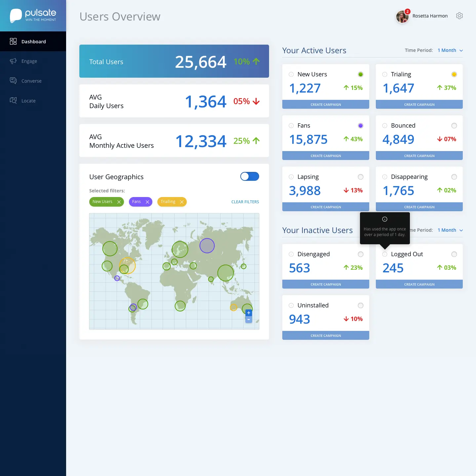This screenshot has height=476, width=476.
Task: Click the Clear Filters link
Action: [245, 202]
